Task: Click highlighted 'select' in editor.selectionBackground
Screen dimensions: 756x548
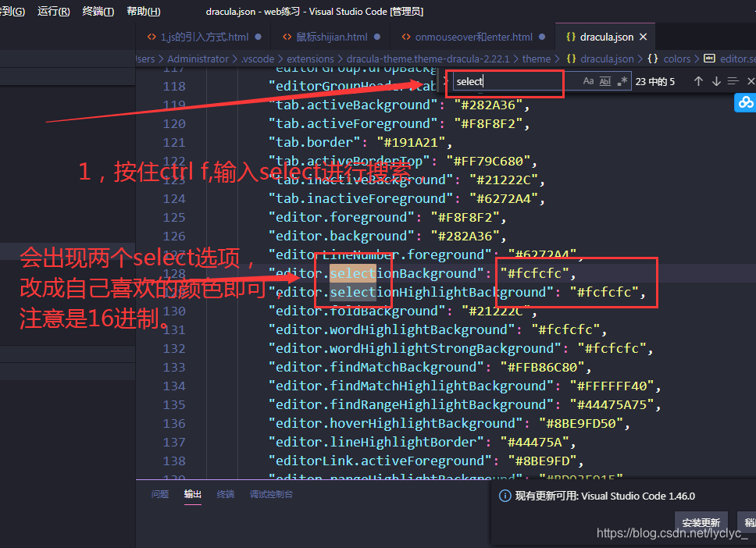Action: click(353, 273)
